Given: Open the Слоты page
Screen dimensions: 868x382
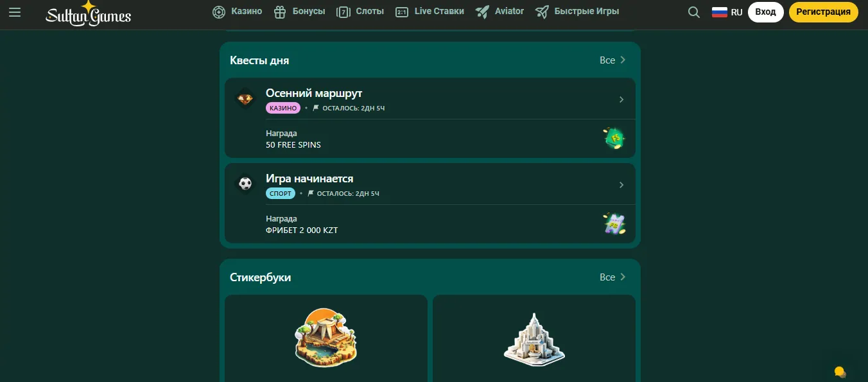Looking at the screenshot, I should tap(360, 12).
